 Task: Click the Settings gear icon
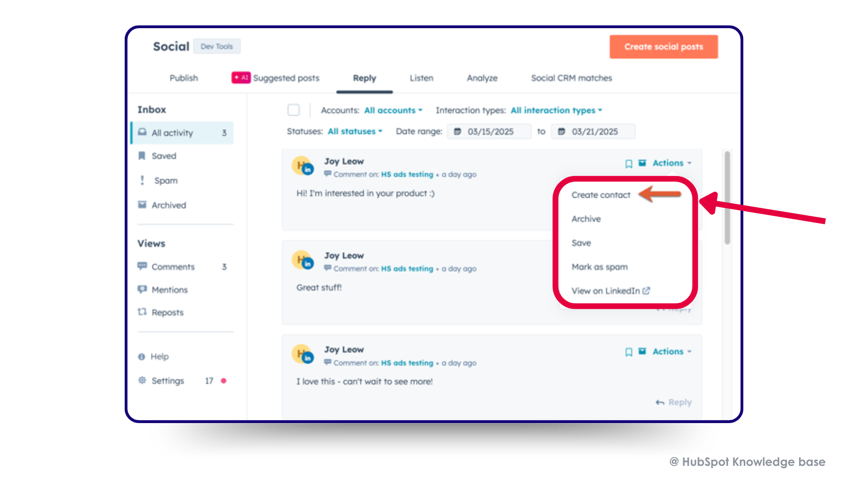point(142,380)
